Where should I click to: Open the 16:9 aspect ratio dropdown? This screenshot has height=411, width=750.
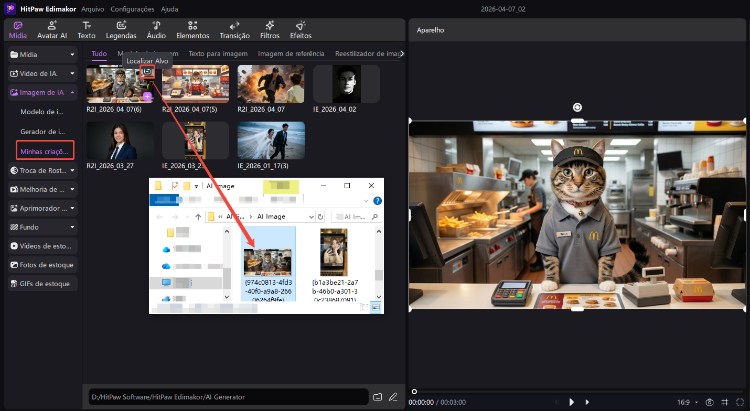click(x=687, y=401)
